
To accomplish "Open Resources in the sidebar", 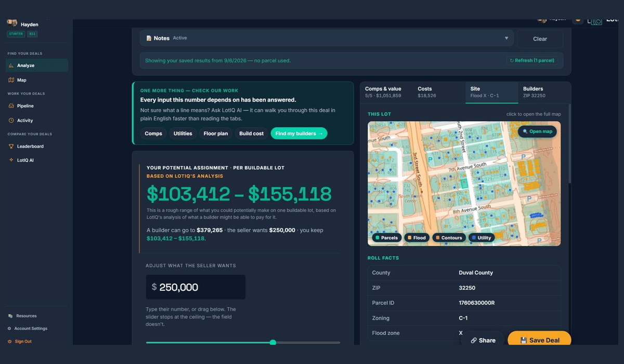I will (22, 316).
